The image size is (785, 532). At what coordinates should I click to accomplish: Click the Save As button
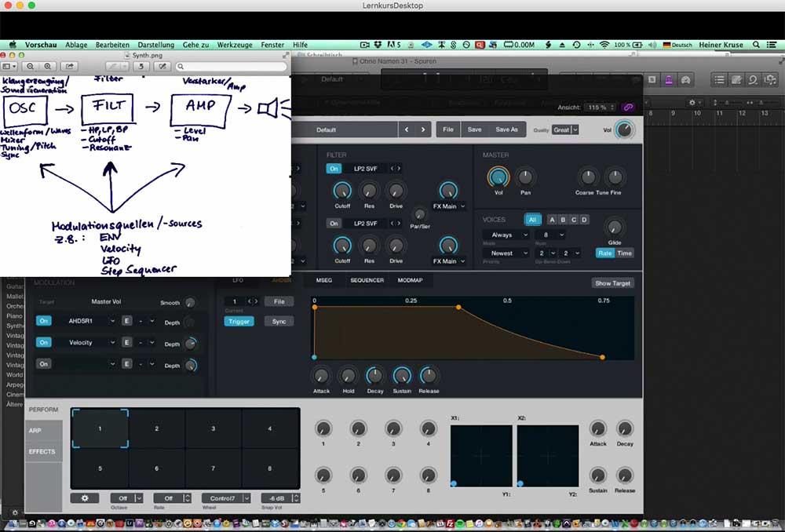click(506, 129)
